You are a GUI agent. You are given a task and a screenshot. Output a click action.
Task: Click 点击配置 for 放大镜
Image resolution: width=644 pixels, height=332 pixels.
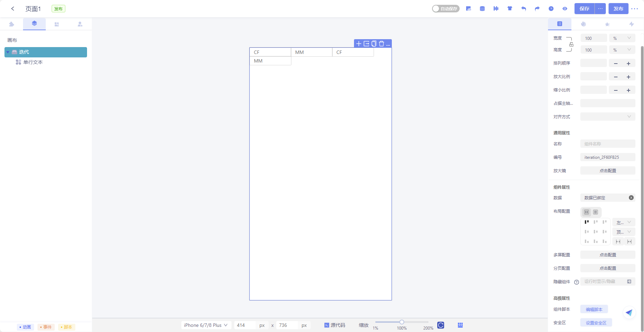608,170
